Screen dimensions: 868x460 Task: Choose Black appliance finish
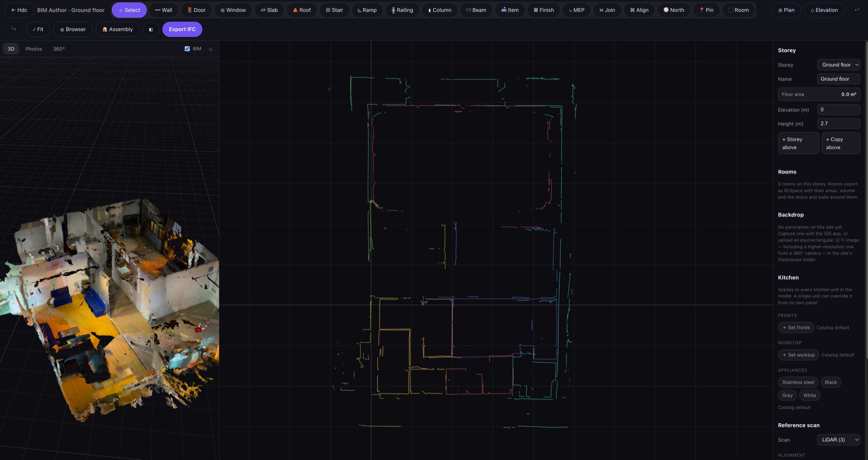pyautogui.click(x=830, y=382)
